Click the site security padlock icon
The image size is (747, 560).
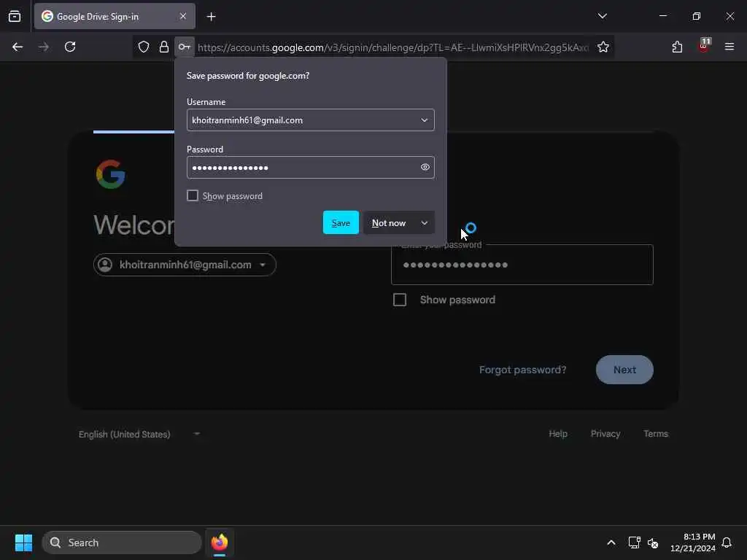tap(164, 47)
